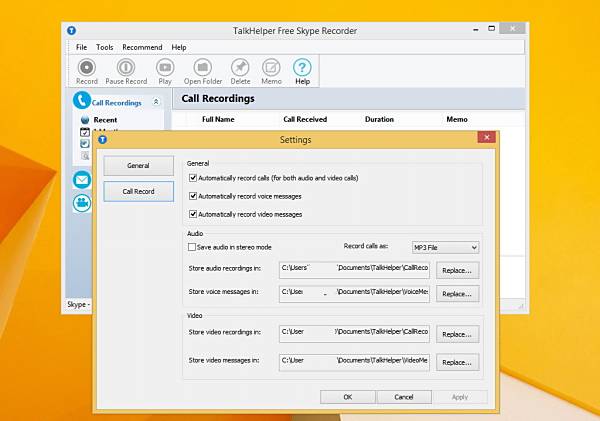Maximize the TalkHelper main window
Image resolution: width=600 pixels, height=421 pixels.
point(492,28)
